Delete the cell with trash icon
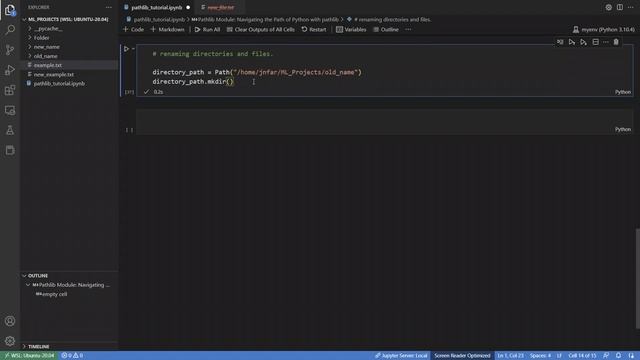 point(616,42)
